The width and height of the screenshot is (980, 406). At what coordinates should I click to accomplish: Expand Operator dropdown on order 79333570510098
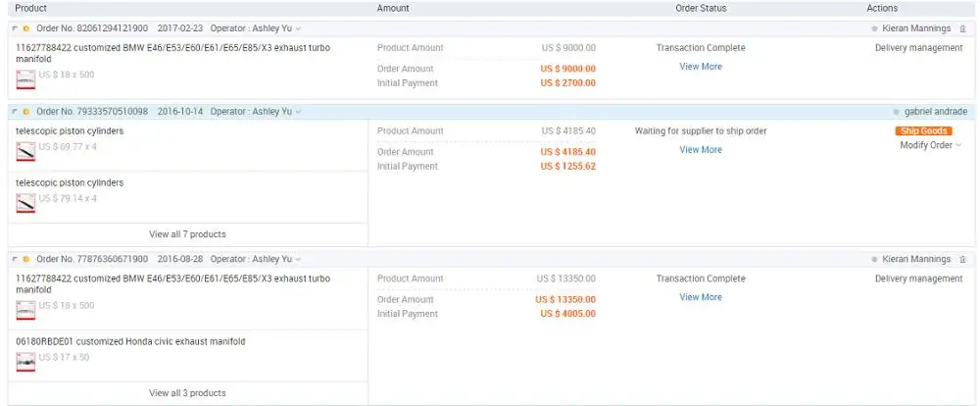pyautogui.click(x=298, y=112)
